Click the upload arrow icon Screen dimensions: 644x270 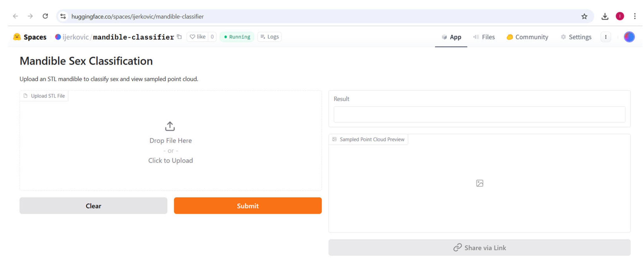click(170, 126)
